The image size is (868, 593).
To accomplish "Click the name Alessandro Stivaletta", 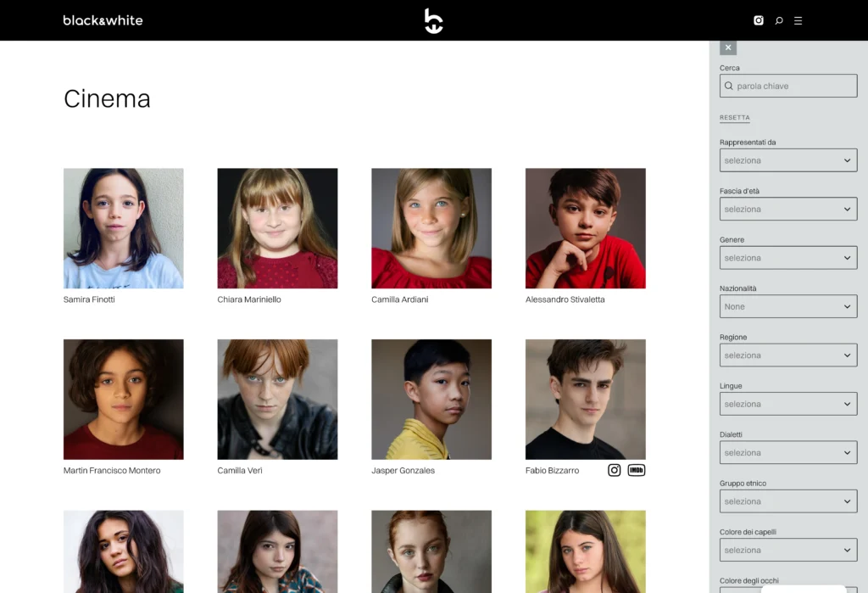I will tap(565, 299).
